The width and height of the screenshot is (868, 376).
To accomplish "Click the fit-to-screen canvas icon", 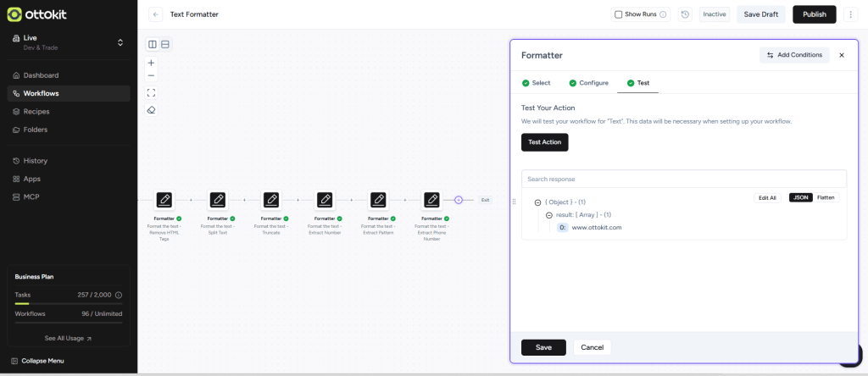I will [152, 92].
